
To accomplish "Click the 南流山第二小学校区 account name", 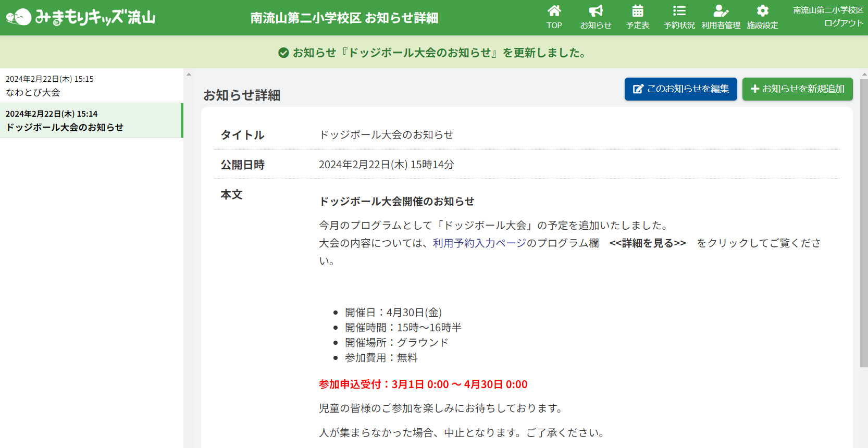I will tap(828, 10).
